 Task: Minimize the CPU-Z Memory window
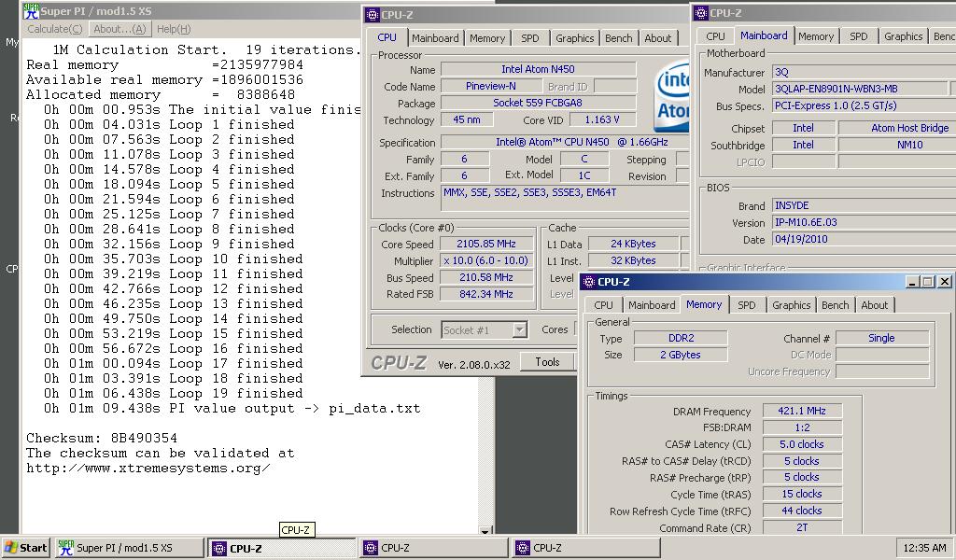tap(913, 282)
